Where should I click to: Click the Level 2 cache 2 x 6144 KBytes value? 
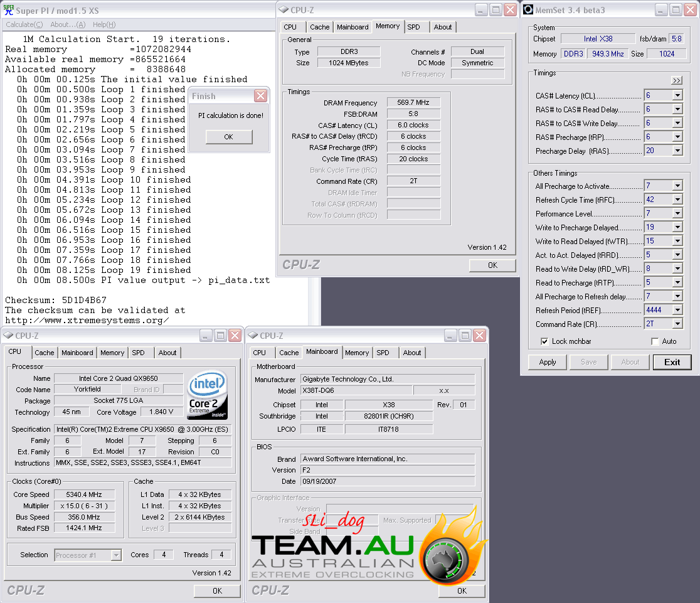coord(199,517)
